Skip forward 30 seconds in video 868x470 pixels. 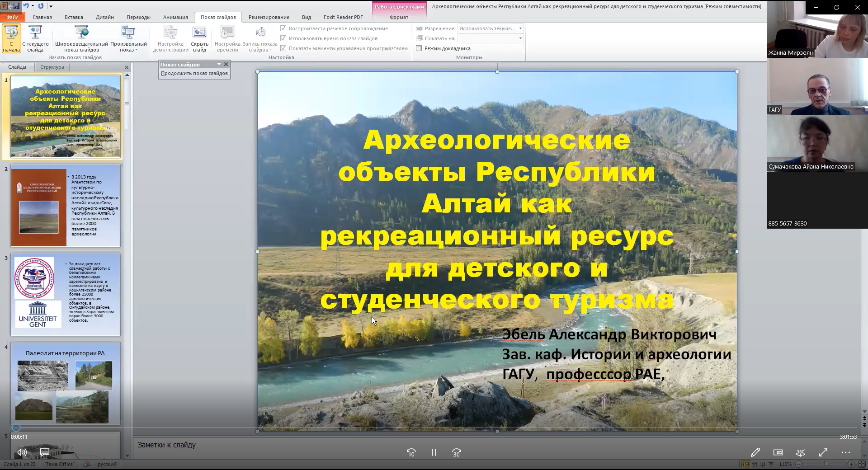457,452
